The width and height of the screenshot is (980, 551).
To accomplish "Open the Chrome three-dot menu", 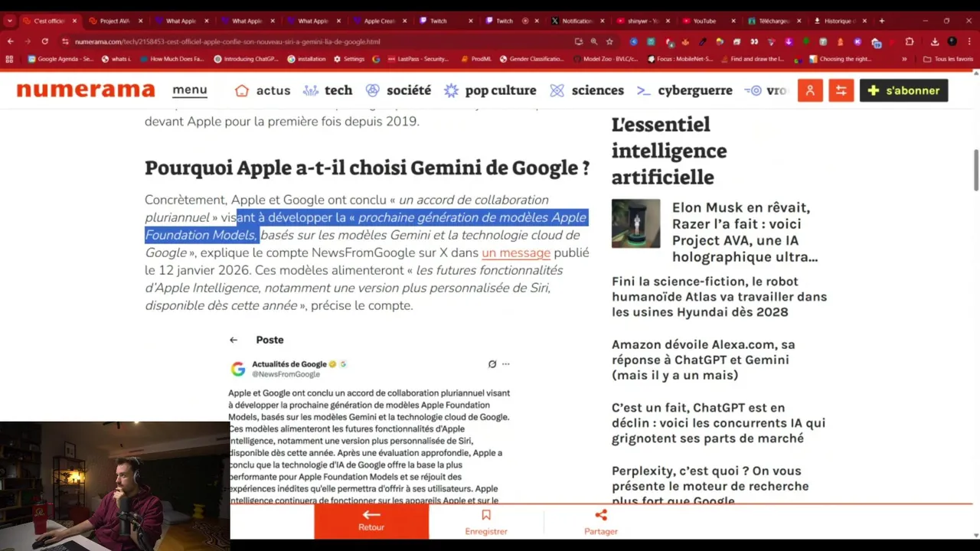I will pyautogui.click(x=969, y=41).
